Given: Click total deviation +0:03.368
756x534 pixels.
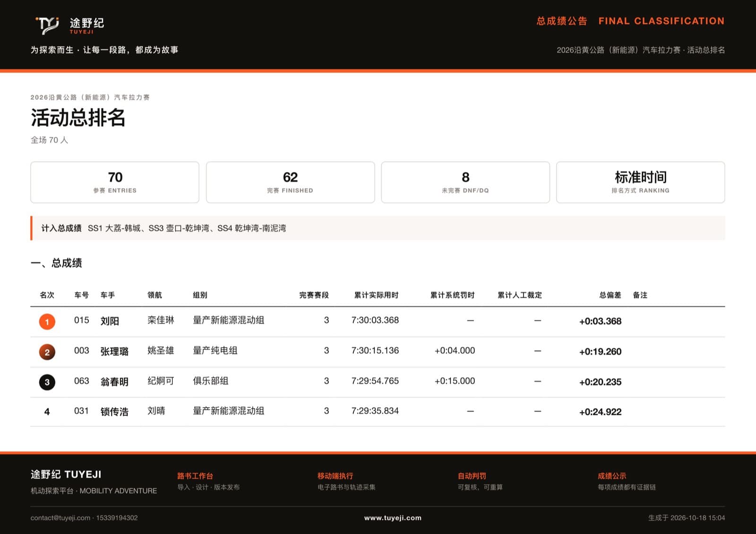Looking at the screenshot, I should [x=600, y=321].
